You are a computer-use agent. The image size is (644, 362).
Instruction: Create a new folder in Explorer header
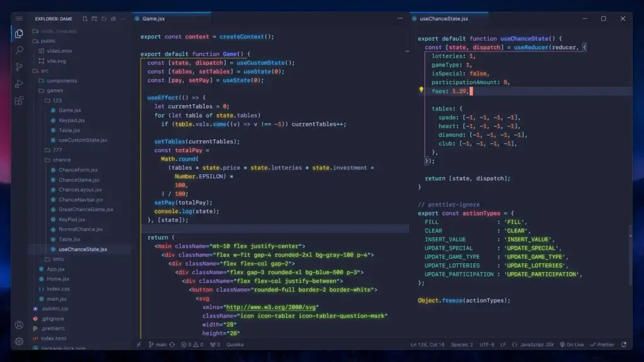(x=94, y=19)
